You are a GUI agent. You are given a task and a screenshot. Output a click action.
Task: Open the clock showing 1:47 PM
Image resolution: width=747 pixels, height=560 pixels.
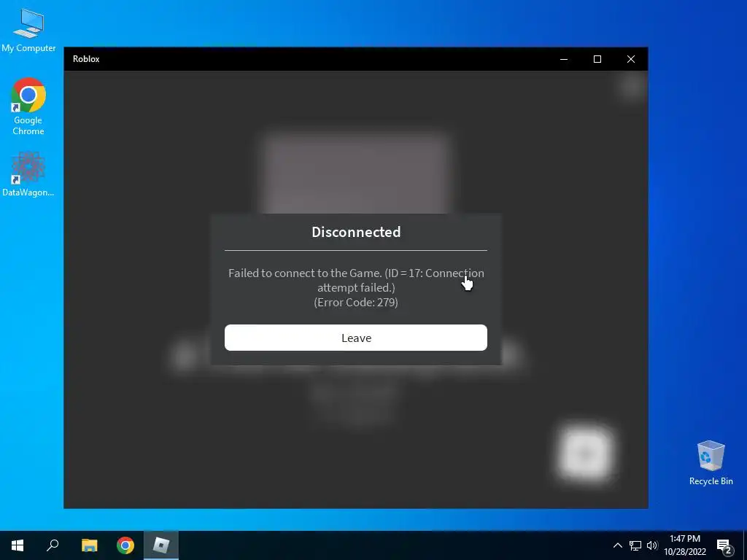pos(685,545)
